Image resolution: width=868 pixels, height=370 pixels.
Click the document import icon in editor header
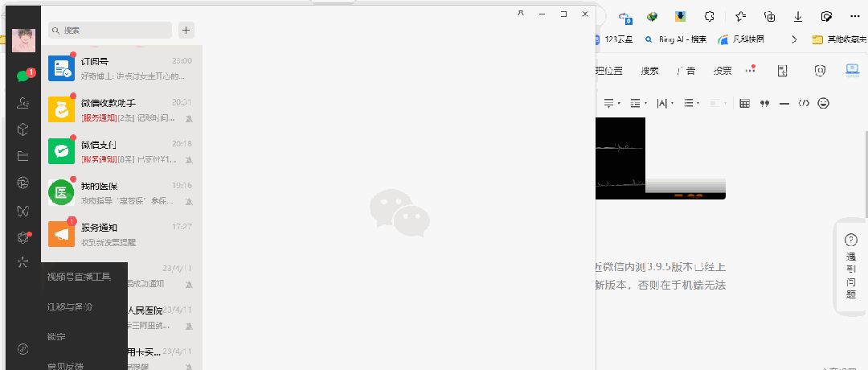pos(782,70)
